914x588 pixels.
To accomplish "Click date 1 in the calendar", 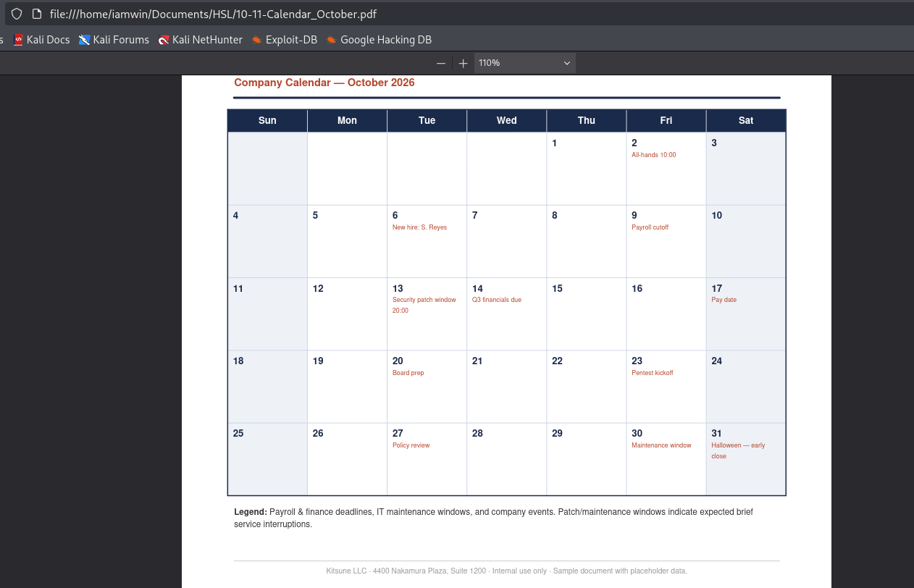I will point(555,143).
